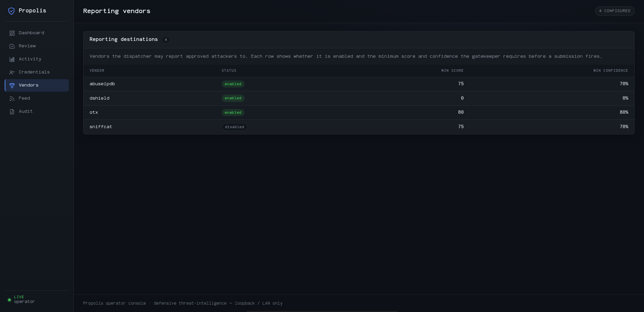Viewport: 644px width, 312px height.
Task: Click the Review checkmark icon
Action: (x=12, y=46)
